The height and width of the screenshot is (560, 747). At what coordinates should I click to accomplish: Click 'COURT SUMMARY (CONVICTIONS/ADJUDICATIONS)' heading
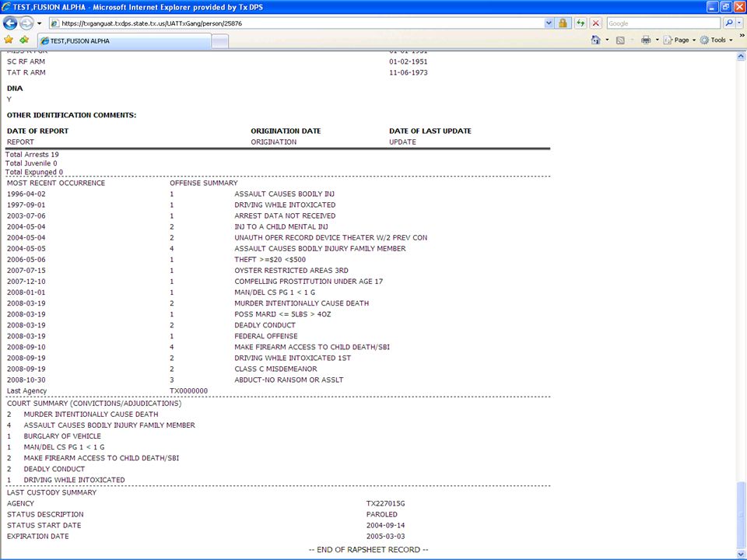(x=94, y=404)
